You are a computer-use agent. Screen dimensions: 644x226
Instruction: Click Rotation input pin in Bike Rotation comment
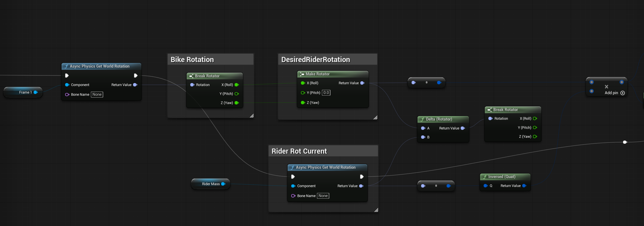pos(192,85)
